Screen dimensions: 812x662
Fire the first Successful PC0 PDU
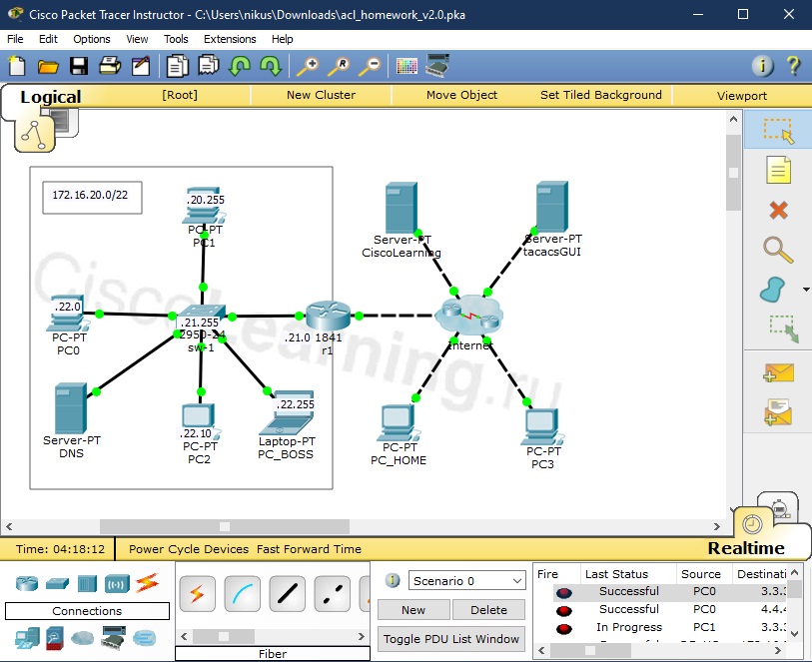(564, 593)
